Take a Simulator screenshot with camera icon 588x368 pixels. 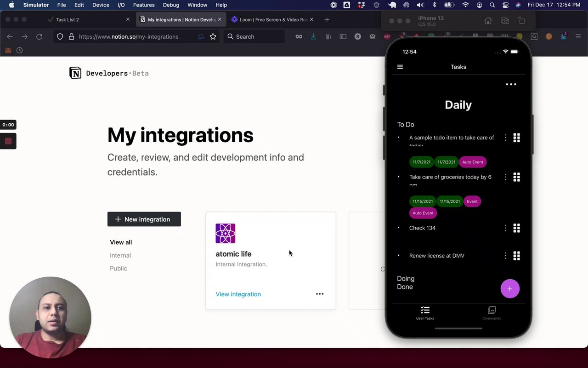pyautogui.click(x=505, y=21)
